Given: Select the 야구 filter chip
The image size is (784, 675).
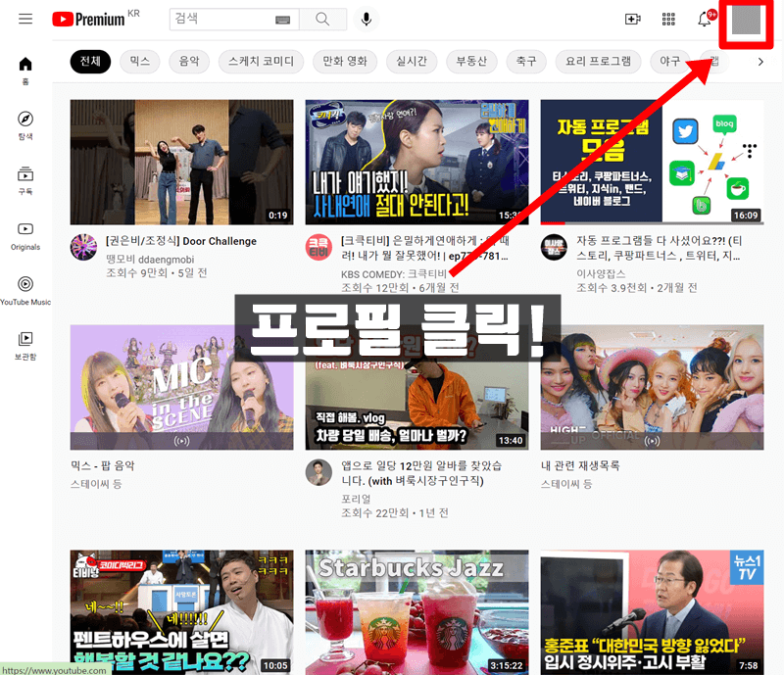Looking at the screenshot, I should coord(670,62).
